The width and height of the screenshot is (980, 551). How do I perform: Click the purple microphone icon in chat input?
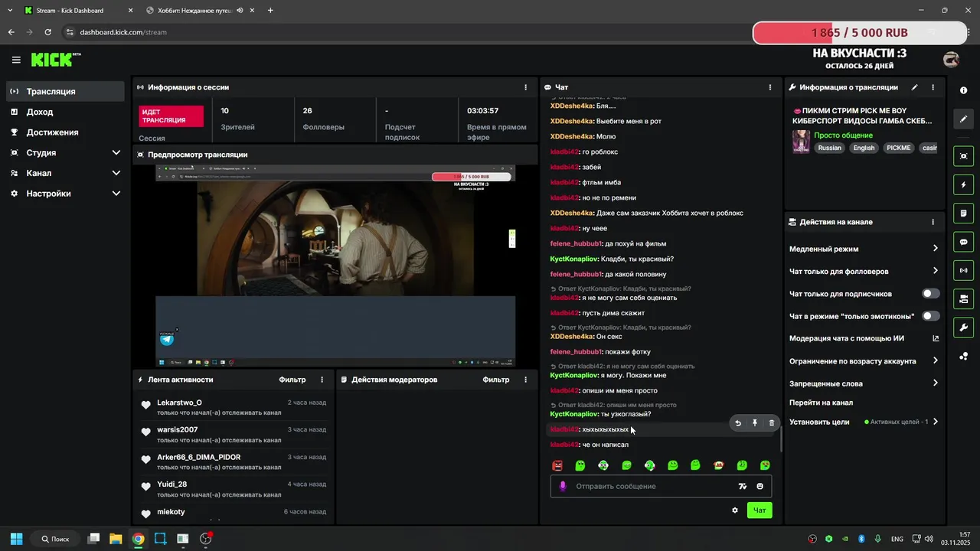coord(563,486)
